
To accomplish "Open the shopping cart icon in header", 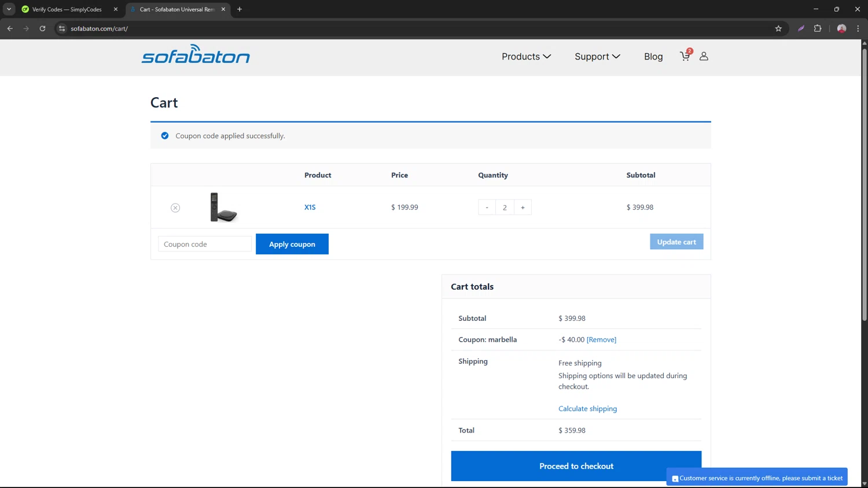I will (x=686, y=56).
